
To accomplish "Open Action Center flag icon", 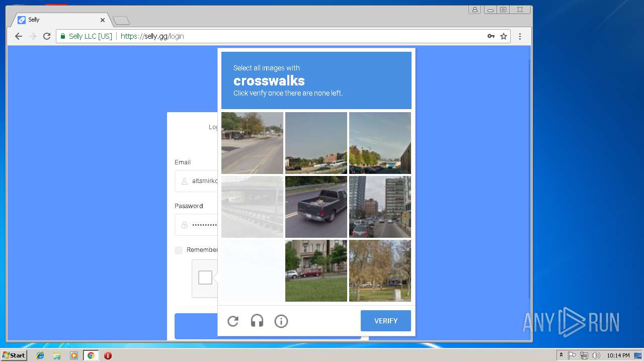I will [572, 355].
